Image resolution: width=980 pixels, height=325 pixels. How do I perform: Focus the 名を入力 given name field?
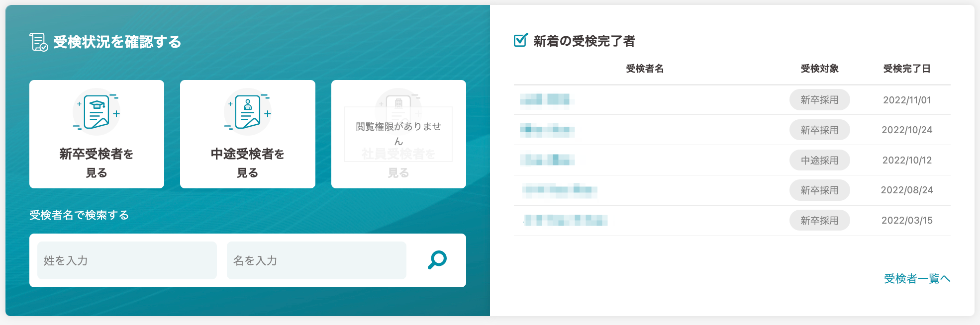coord(316,260)
